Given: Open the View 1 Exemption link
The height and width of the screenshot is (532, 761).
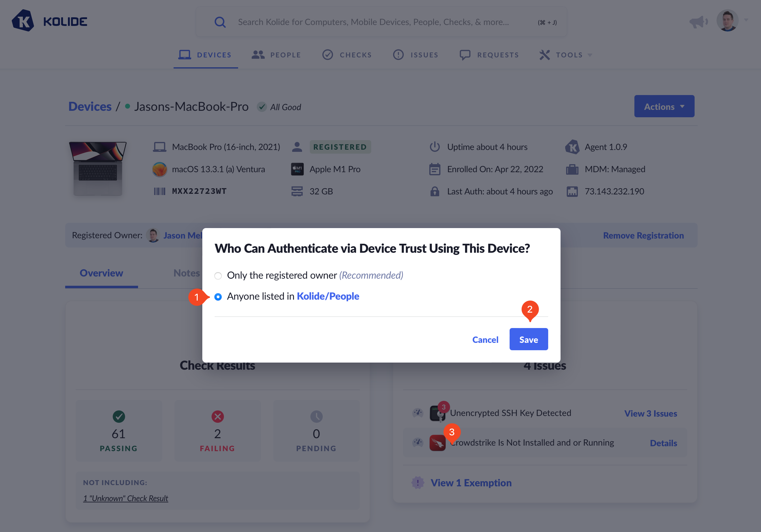Looking at the screenshot, I should pos(471,483).
